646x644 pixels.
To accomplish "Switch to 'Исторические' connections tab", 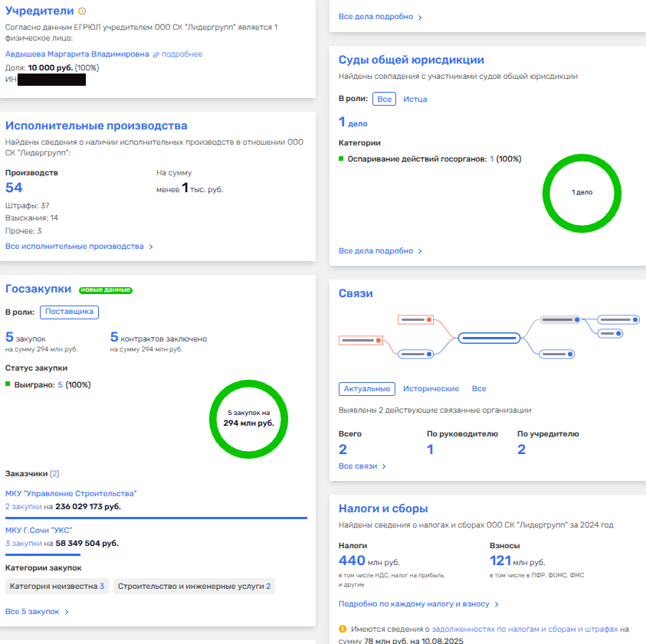I will click(431, 389).
